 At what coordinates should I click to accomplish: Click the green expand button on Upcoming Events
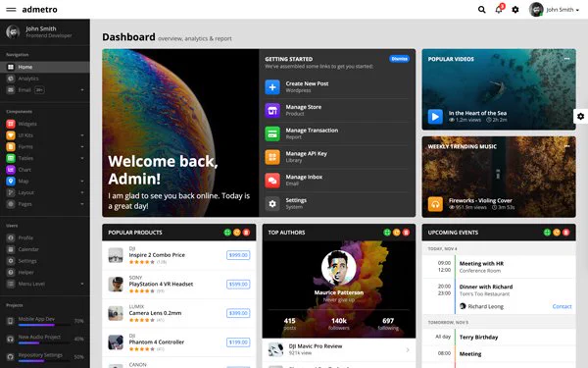(547, 233)
